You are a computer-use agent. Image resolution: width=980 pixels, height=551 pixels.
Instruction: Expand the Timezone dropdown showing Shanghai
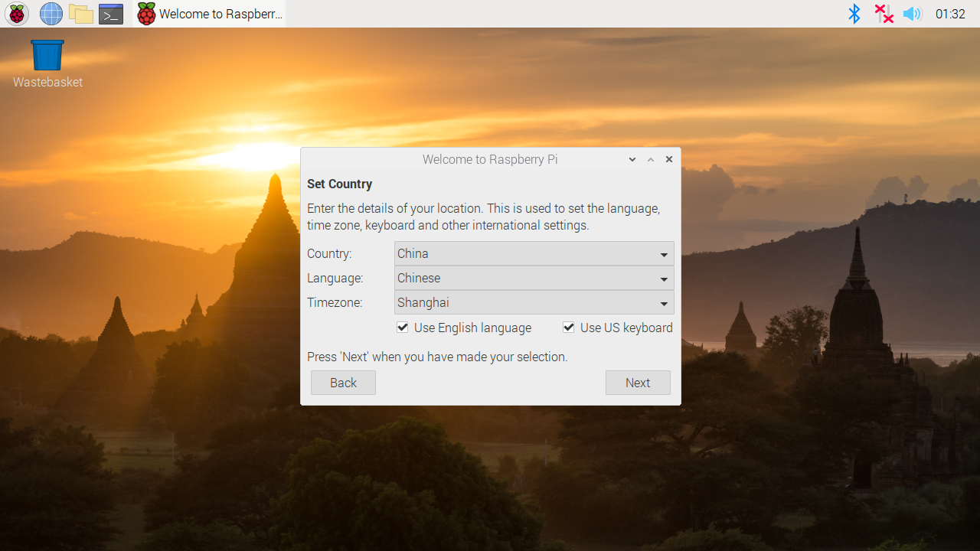point(534,302)
